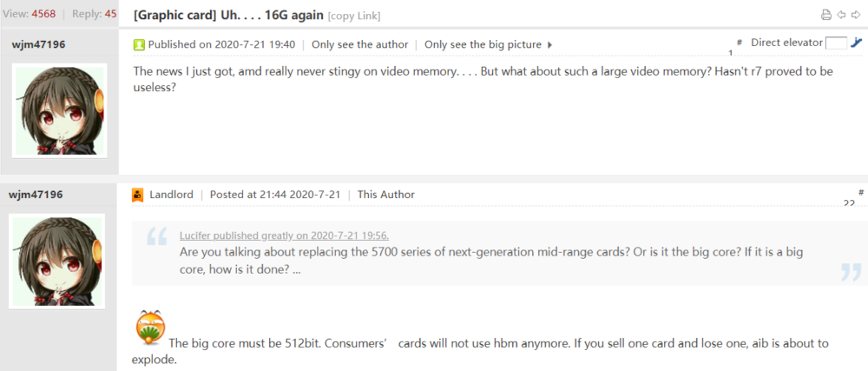Image resolution: width=868 pixels, height=371 pixels.
Task: Click the green user icon beside Published date
Action: click(x=138, y=45)
